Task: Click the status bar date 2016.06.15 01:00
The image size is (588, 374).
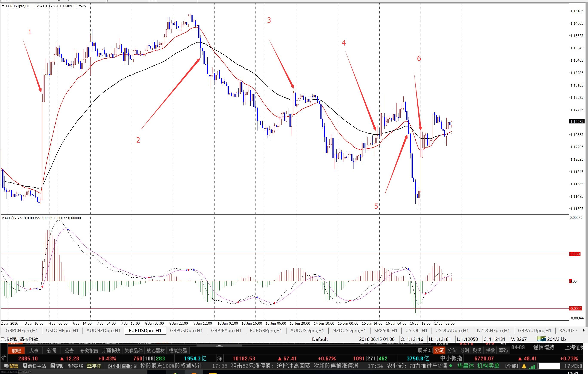Action: point(377,339)
